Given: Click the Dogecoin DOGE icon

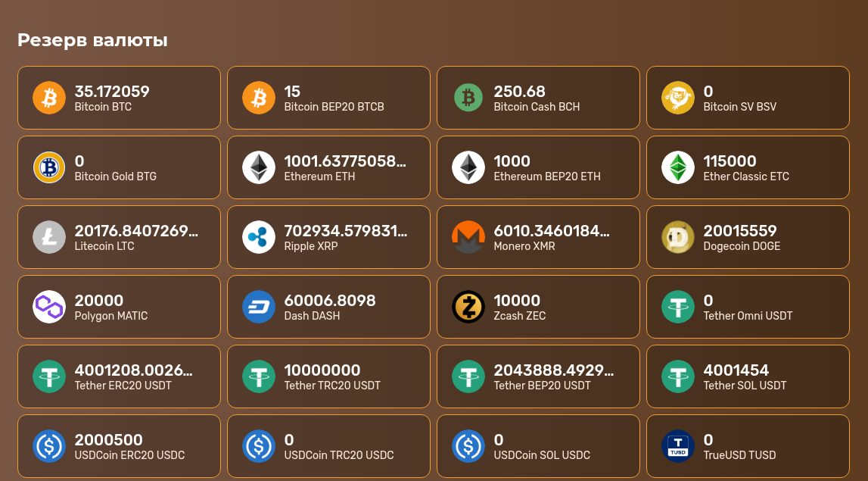Looking at the screenshot, I should tap(678, 237).
